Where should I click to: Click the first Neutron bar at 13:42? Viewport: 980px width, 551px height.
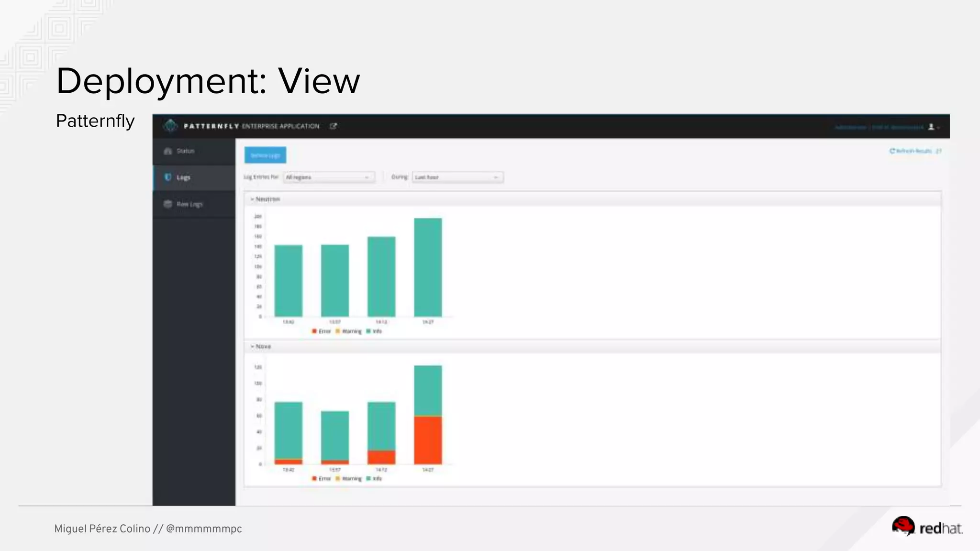pyautogui.click(x=288, y=281)
